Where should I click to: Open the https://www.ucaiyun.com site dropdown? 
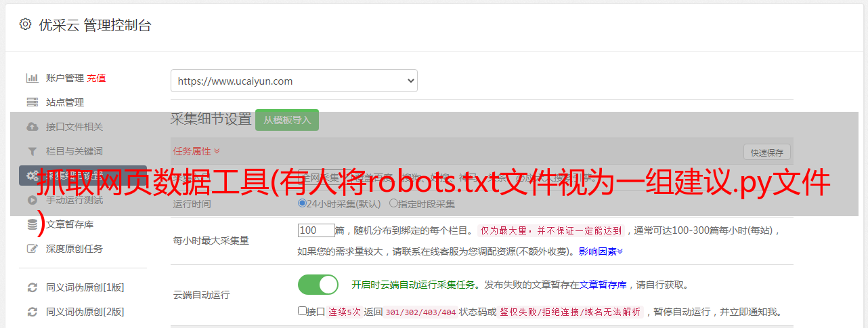pos(294,81)
